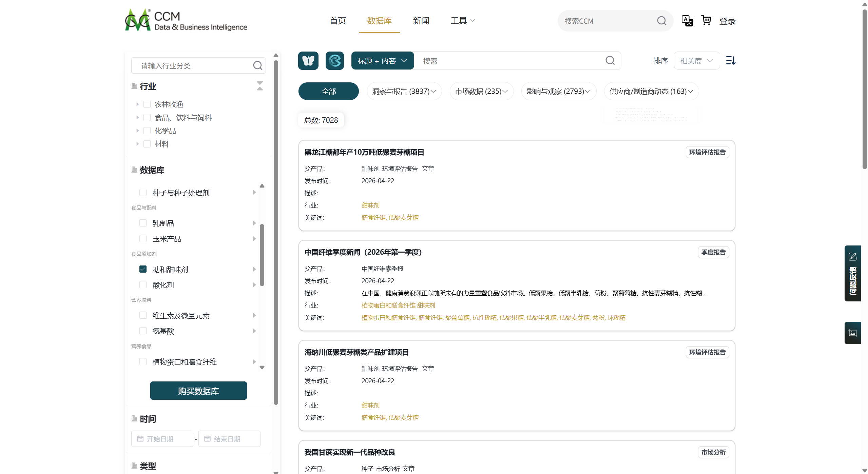Select the 市场数据 (235) filter tab

481,91
